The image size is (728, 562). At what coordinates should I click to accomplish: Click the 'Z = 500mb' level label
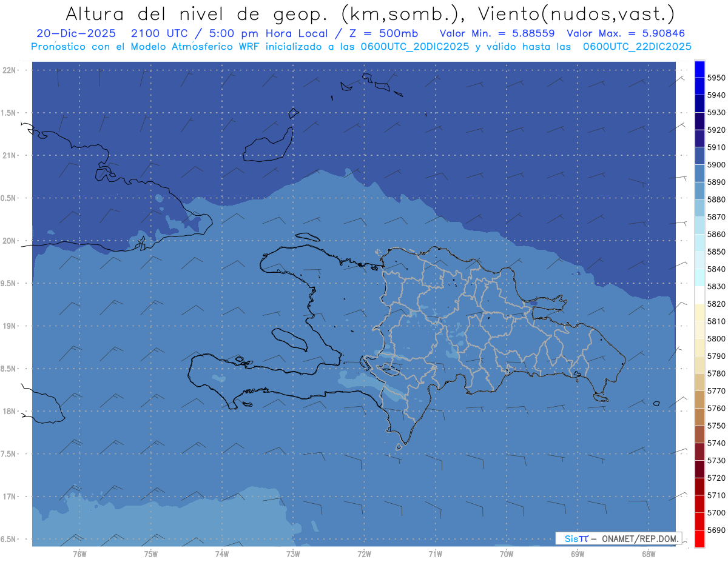382,33
